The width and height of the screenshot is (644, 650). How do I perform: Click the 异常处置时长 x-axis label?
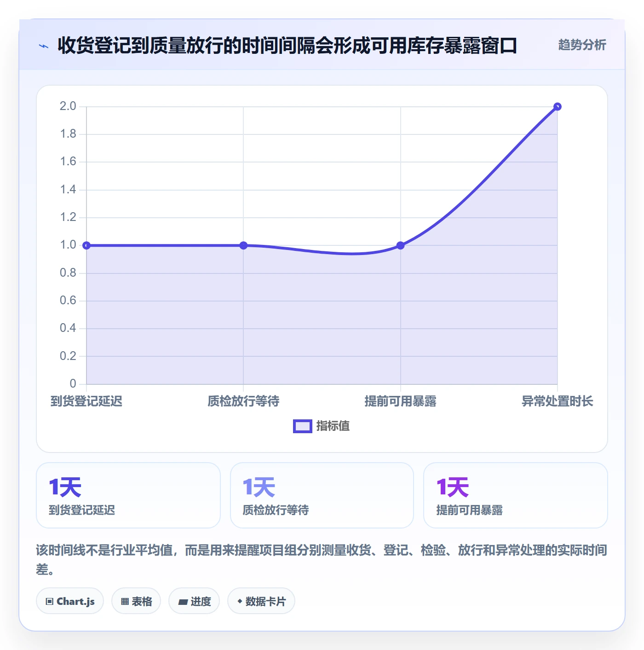(558, 401)
